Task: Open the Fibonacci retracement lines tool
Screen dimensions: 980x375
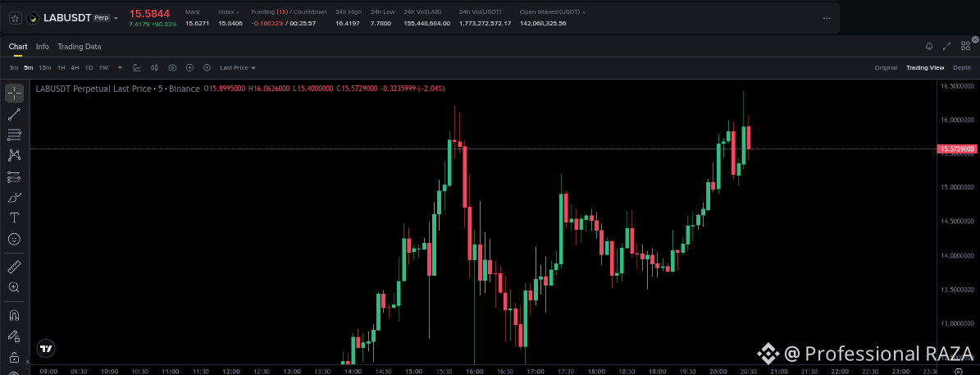Action: click(15, 135)
